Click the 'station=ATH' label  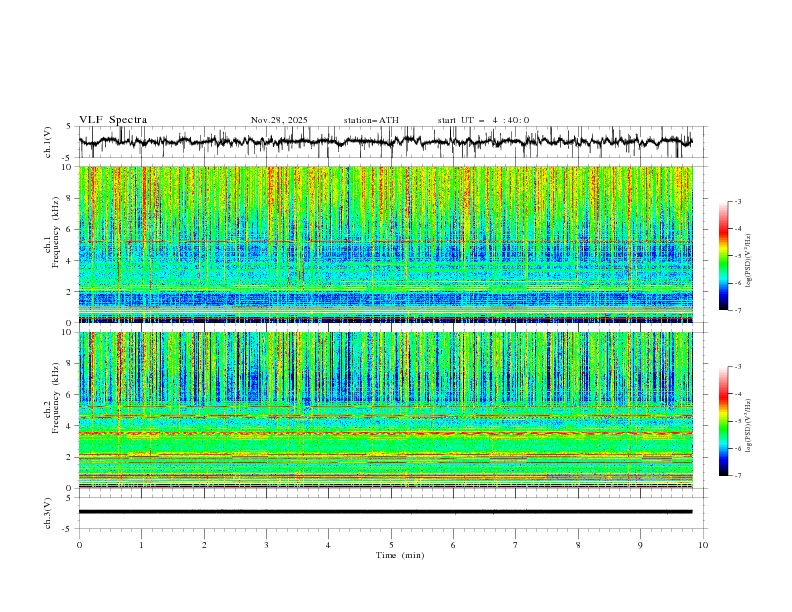(x=371, y=120)
